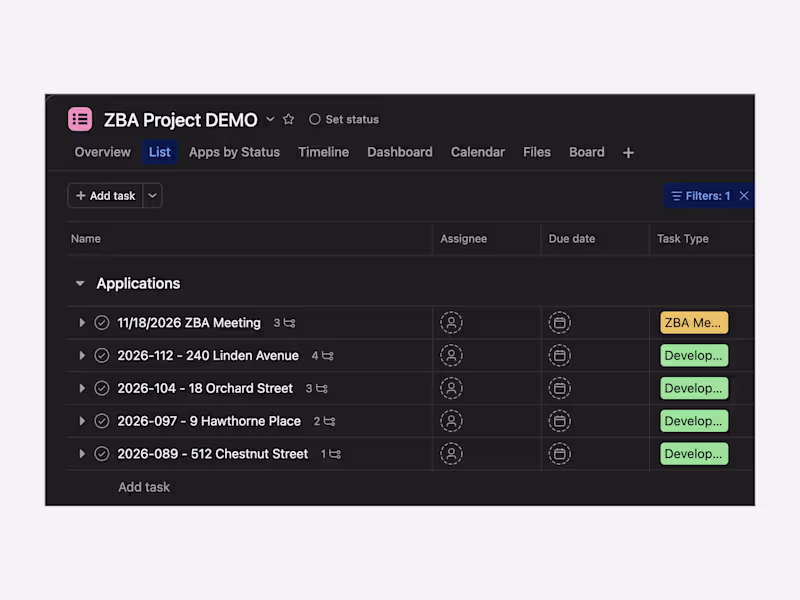Expand the 18 Orchard Street task
800x600 pixels.
[x=82, y=388]
